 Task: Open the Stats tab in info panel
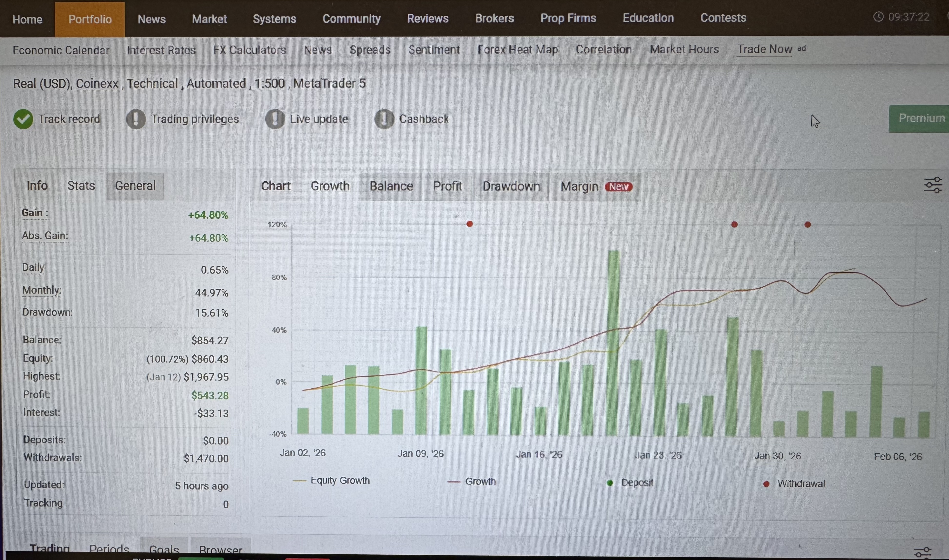(81, 186)
